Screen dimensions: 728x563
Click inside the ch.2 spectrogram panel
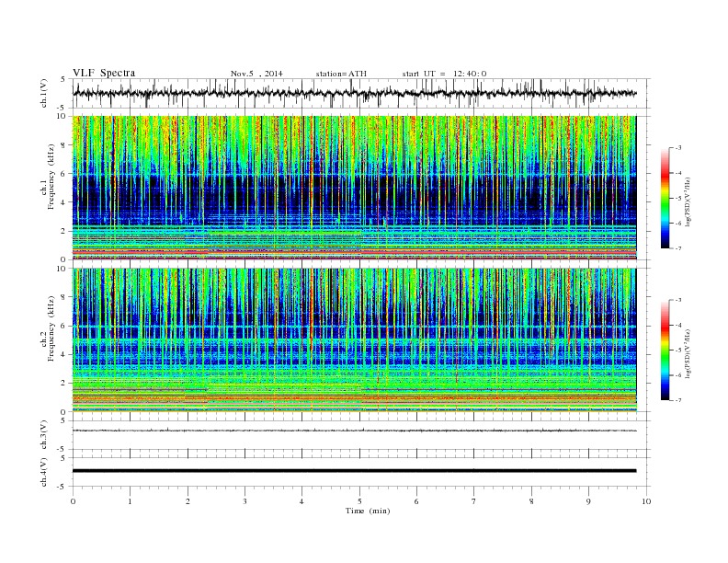(x=354, y=340)
